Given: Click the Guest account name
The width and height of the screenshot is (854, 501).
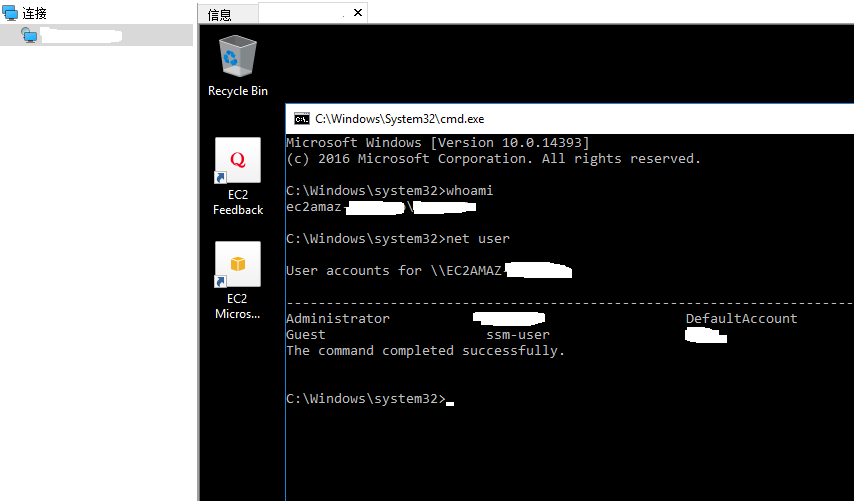Looking at the screenshot, I should (x=306, y=334).
